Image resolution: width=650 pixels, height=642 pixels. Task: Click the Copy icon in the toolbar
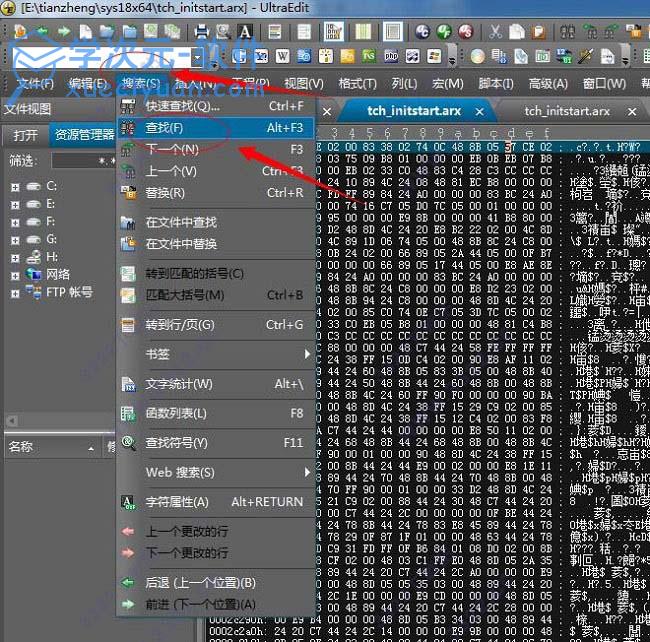517,31
